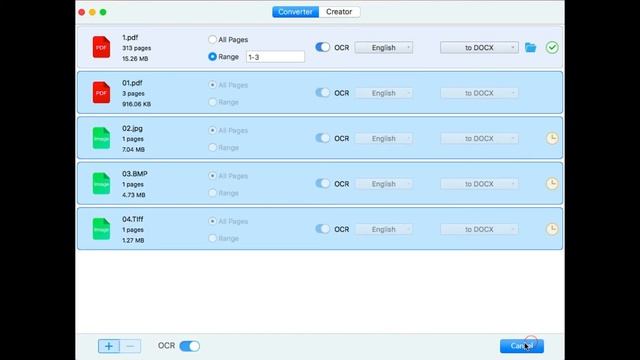Toggle the global OCR switch at bottom
Viewport: 640px width, 360px height.
click(x=189, y=346)
